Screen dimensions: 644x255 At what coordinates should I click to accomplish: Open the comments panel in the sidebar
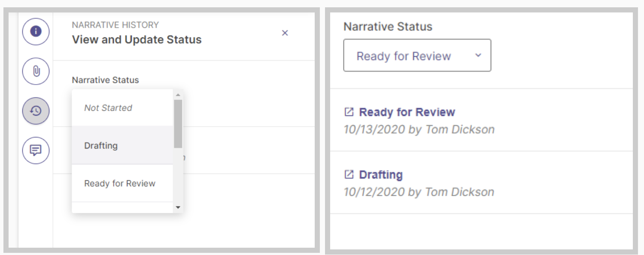coord(36,150)
